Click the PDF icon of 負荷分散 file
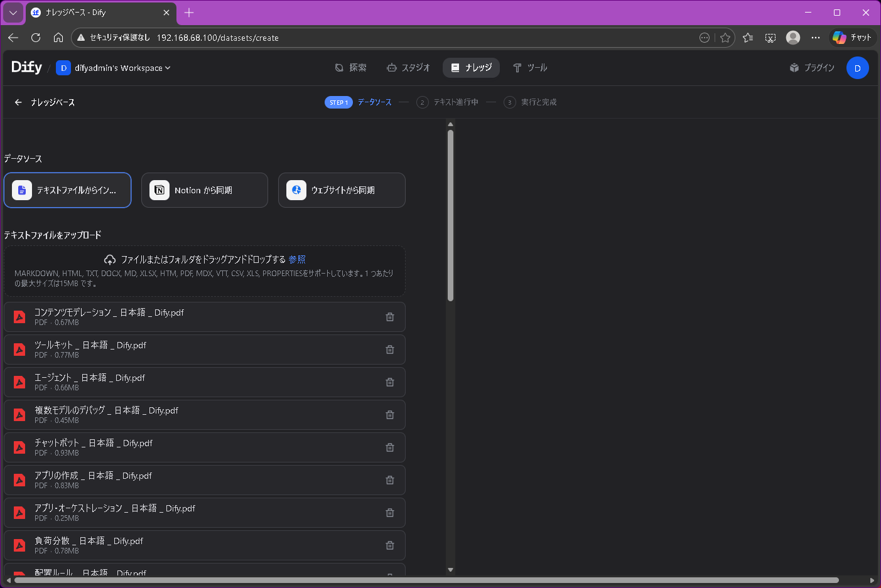The width and height of the screenshot is (881, 588). [x=19, y=545]
